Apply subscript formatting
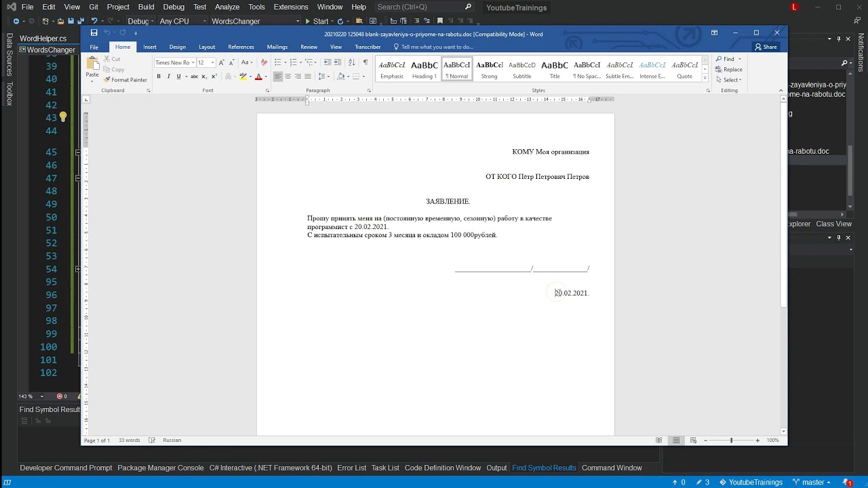Image resolution: width=868 pixels, height=488 pixels. pyautogui.click(x=203, y=77)
